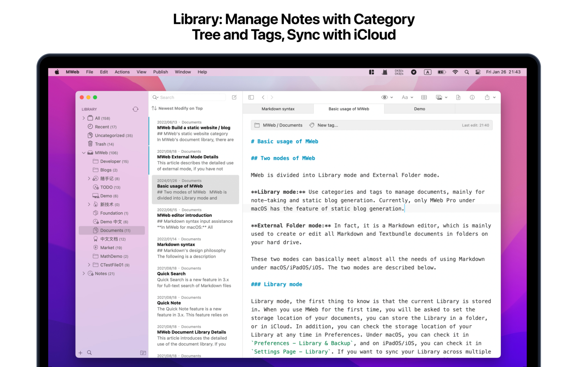The width and height of the screenshot is (588, 367).
Task: Click the New tag field in the note header
Action: click(327, 125)
